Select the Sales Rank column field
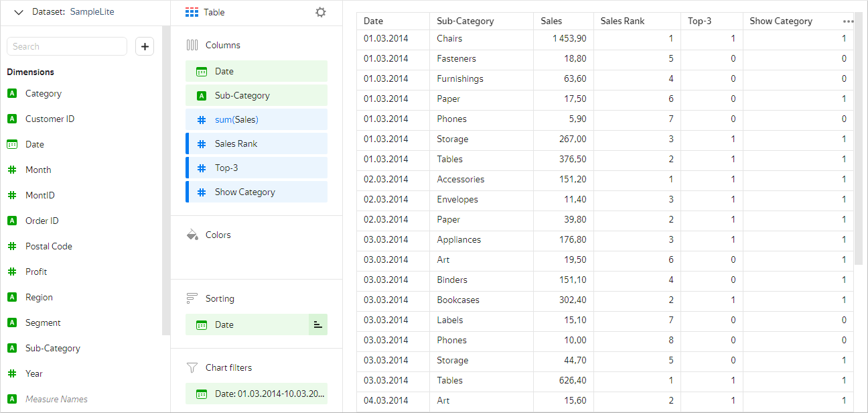Image resolution: width=868 pixels, height=413 pixels. pyautogui.click(x=257, y=143)
